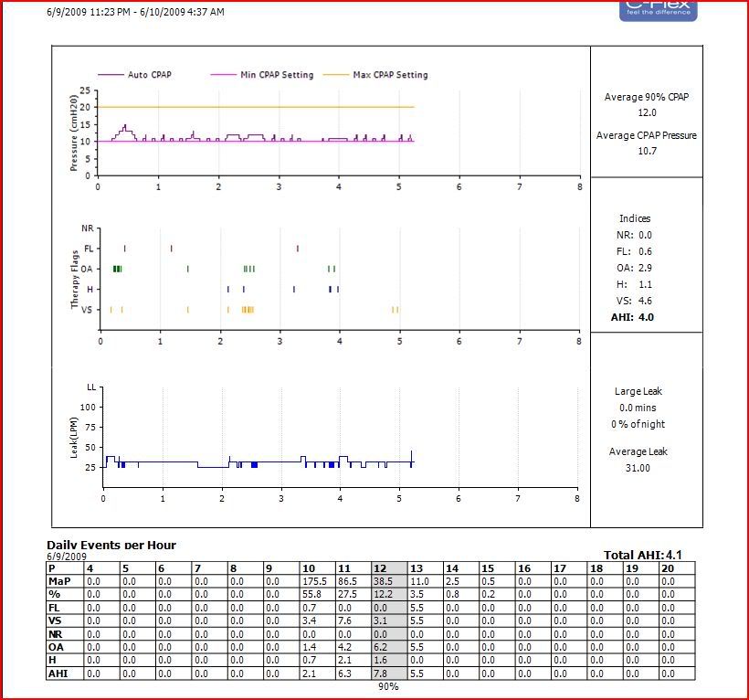Click the Average Leak label
749x700 pixels.
click(x=638, y=451)
